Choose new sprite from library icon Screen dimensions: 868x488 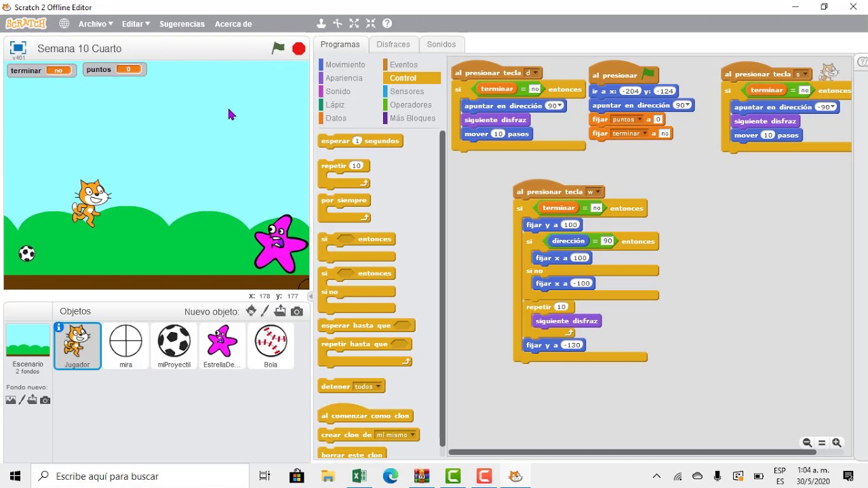(252, 311)
